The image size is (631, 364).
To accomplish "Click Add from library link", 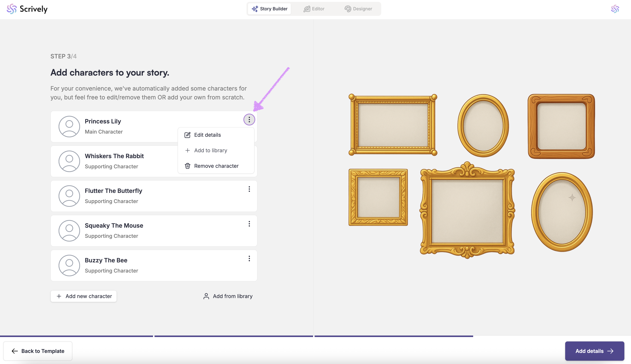I will [228, 296].
